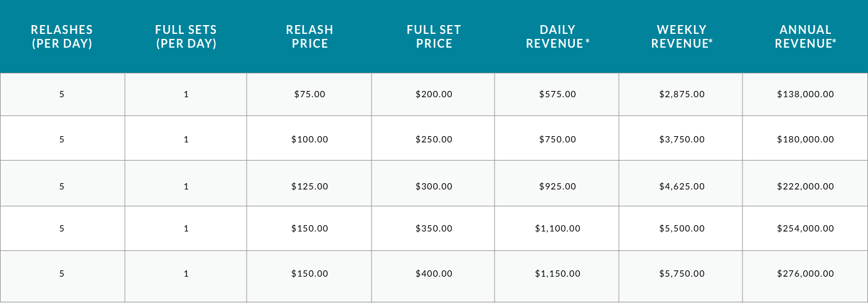Click the Relashes (Per Day) column header
The width and height of the screenshot is (868, 303).
click(62, 36)
